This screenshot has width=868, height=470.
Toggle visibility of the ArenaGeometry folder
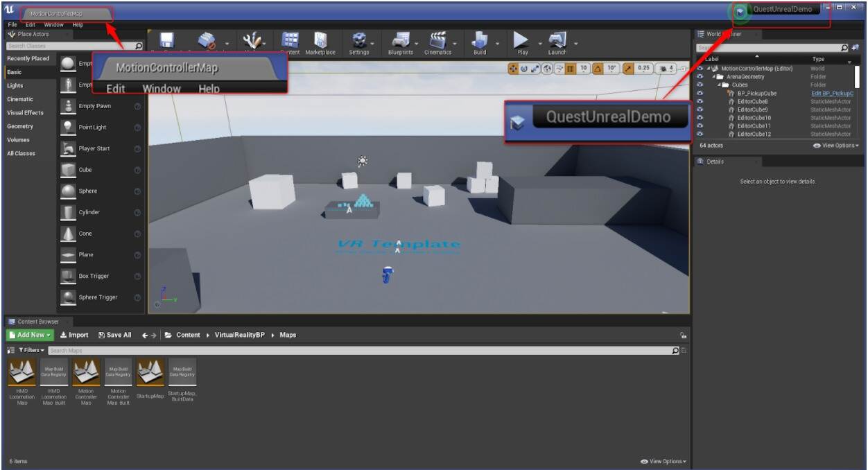click(700, 77)
